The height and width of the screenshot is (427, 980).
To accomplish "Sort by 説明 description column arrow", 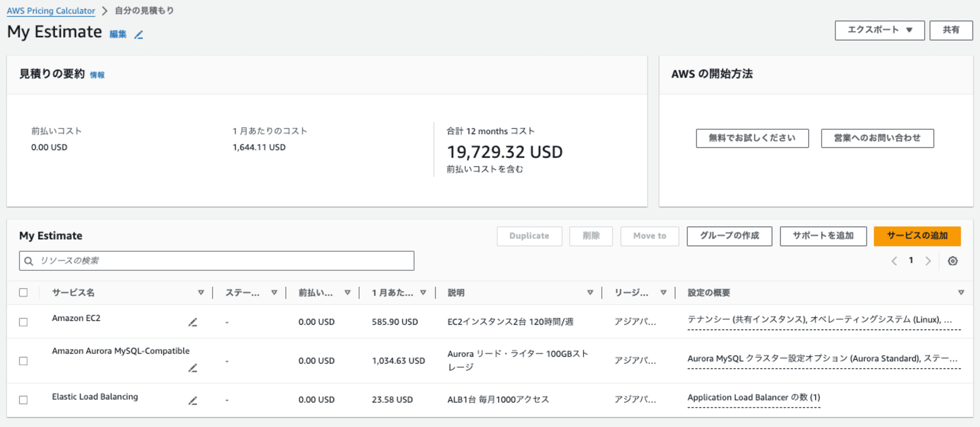I will click(x=590, y=292).
